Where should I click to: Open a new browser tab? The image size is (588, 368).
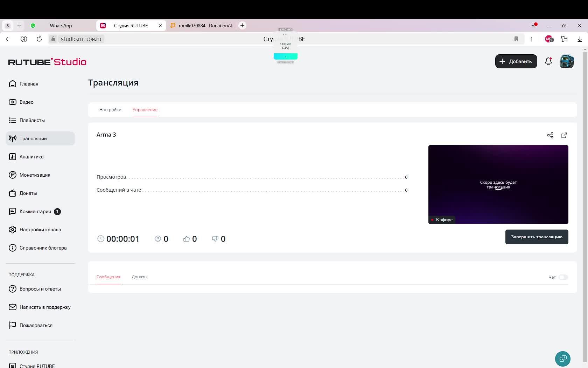coord(242,25)
